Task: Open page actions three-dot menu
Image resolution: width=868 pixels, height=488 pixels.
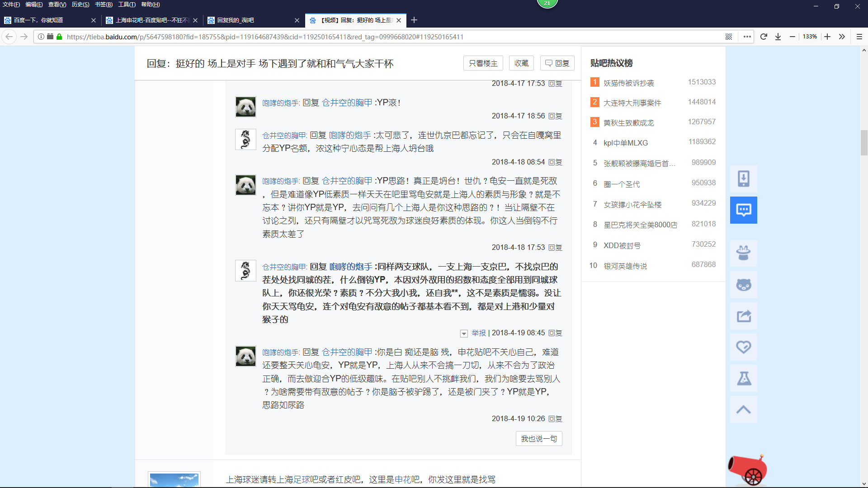Action: pyautogui.click(x=747, y=37)
